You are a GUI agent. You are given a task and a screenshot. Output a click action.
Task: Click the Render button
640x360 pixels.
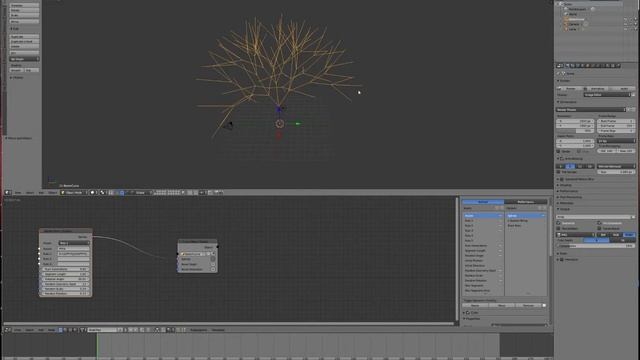tap(570, 89)
